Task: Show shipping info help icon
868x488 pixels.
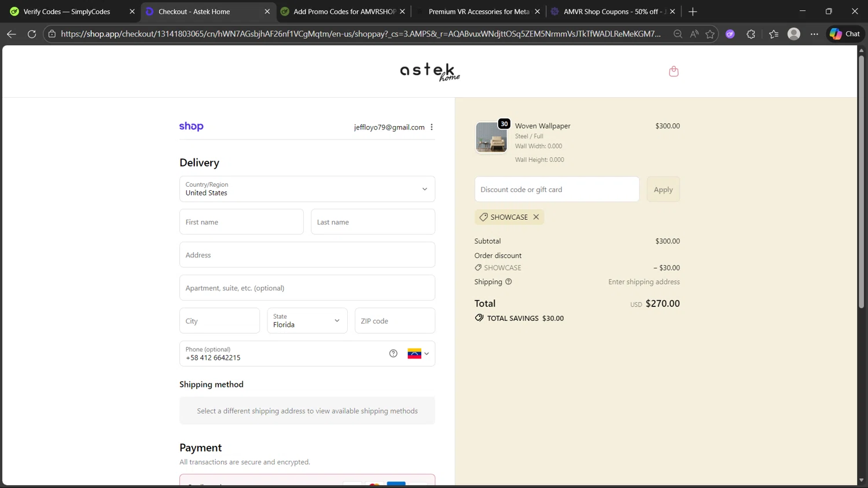Action: pos(509,282)
